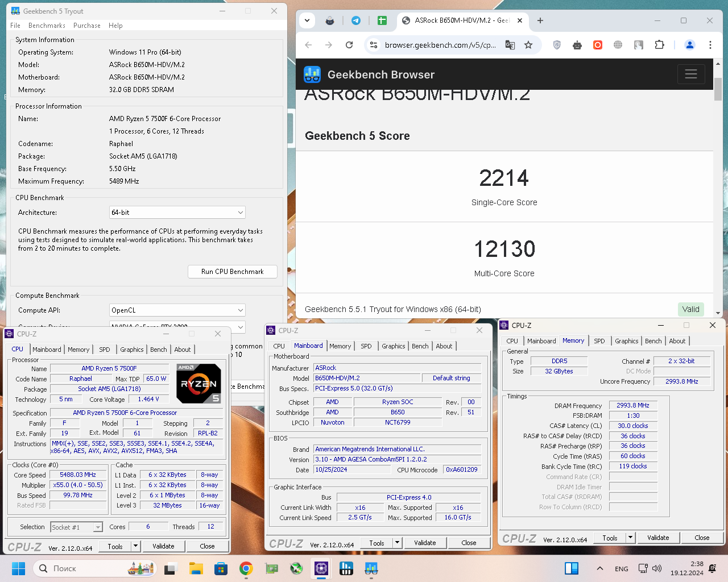Open the Socket #1 selection dropdown
Screen dimensions: 728x582
[x=77, y=527]
